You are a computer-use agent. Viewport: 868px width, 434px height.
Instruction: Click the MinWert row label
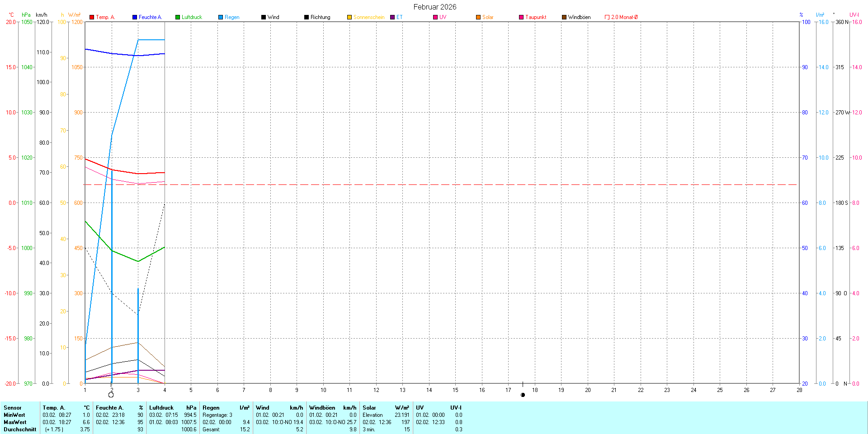(x=14, y=415)
